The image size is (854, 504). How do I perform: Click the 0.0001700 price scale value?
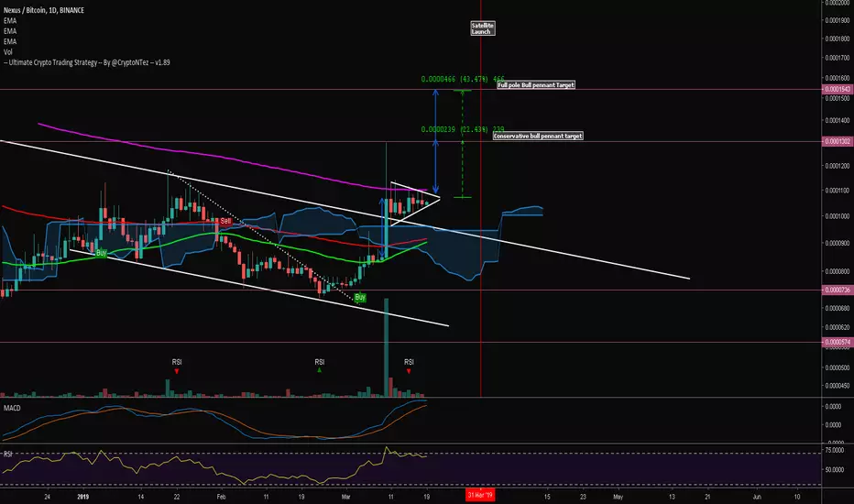pyautogui.click(x=838, y=58)
